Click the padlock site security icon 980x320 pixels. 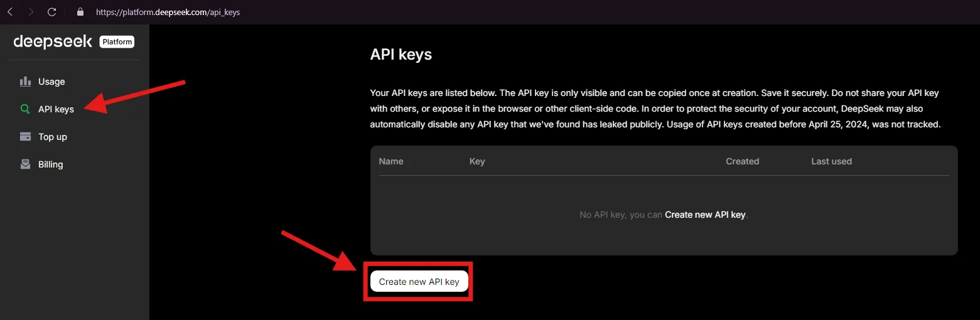(79, 12)
